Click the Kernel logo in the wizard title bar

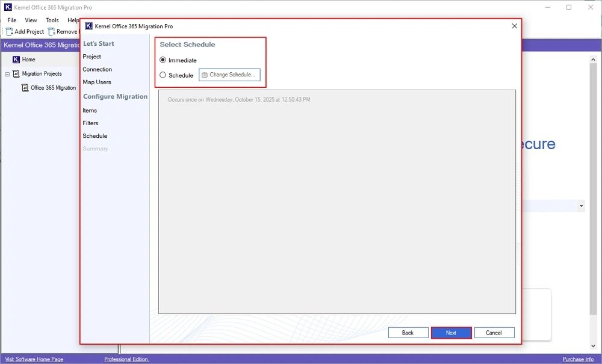point(88,26)
